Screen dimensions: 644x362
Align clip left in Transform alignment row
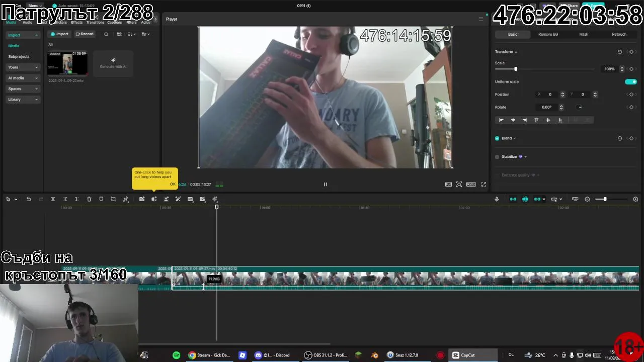click(501, 120)
